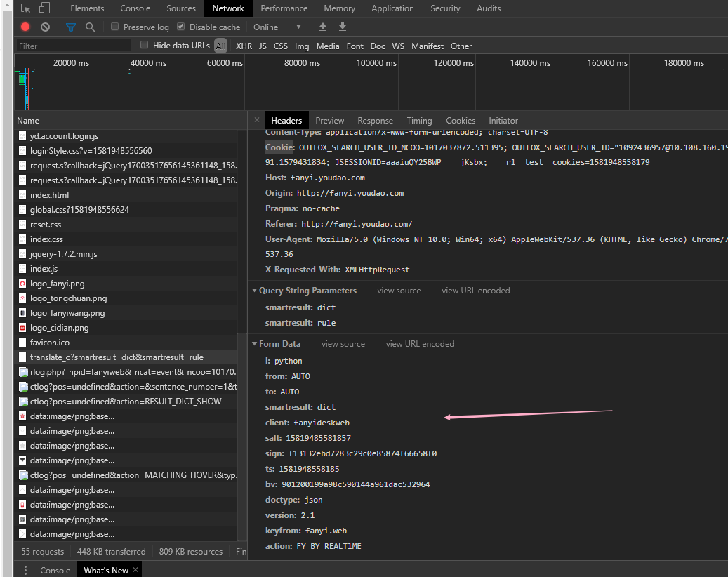
Task: Export HAR file with download arrow
Action: [342, 27]
